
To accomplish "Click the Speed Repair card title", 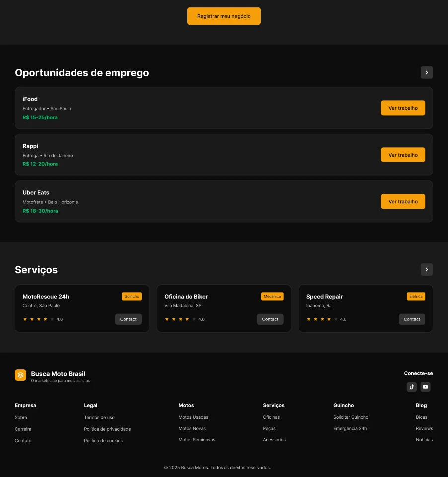I will [x=324, y=297].
